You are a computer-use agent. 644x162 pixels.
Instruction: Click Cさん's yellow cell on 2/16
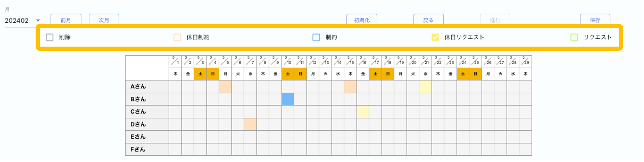coord(363,112)
